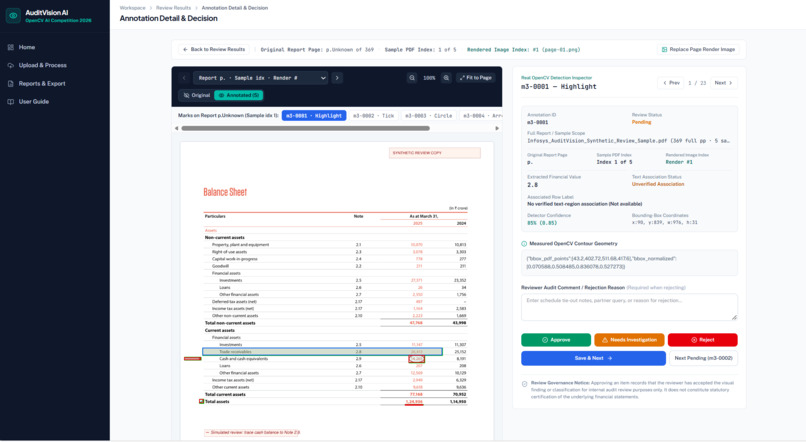
Task: Click the Unverified Association status
Action: (658, 184)
